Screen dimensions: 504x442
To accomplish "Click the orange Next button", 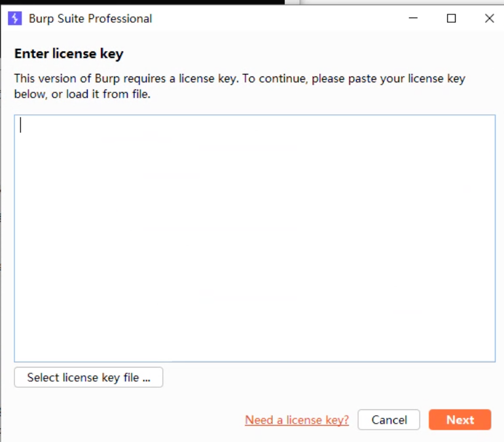I will 459,420.
